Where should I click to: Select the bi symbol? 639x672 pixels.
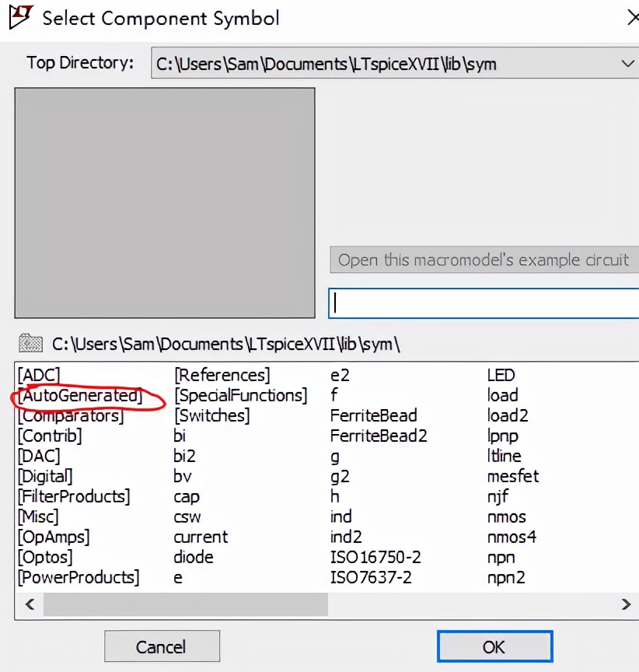(180, 436)
